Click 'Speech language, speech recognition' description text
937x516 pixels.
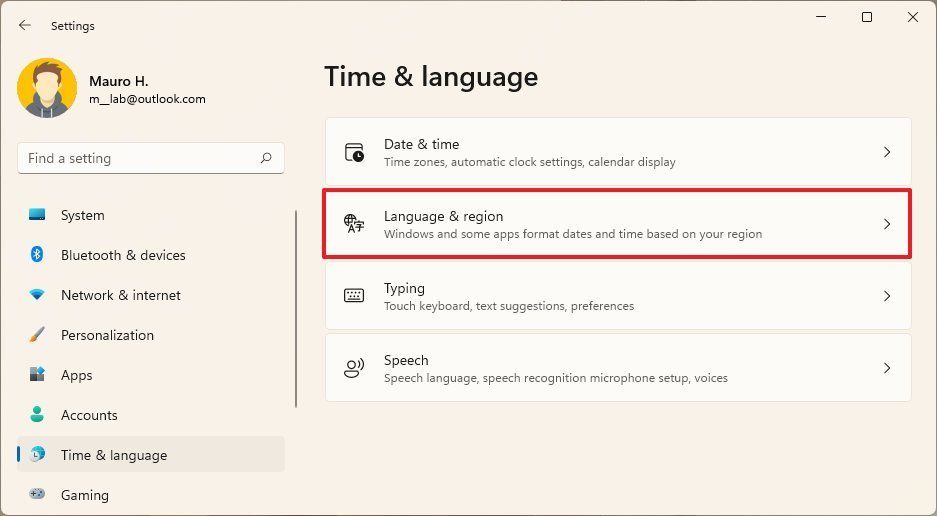pyautogui.click(x=556, y=378)
